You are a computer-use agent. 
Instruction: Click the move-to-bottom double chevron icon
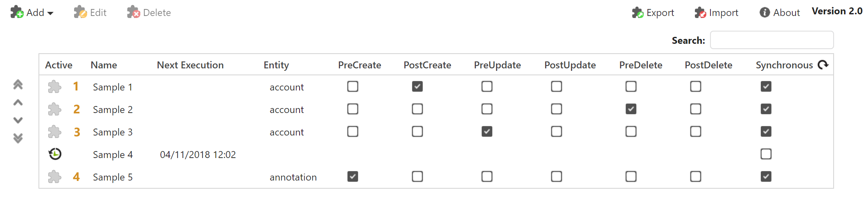18,138
